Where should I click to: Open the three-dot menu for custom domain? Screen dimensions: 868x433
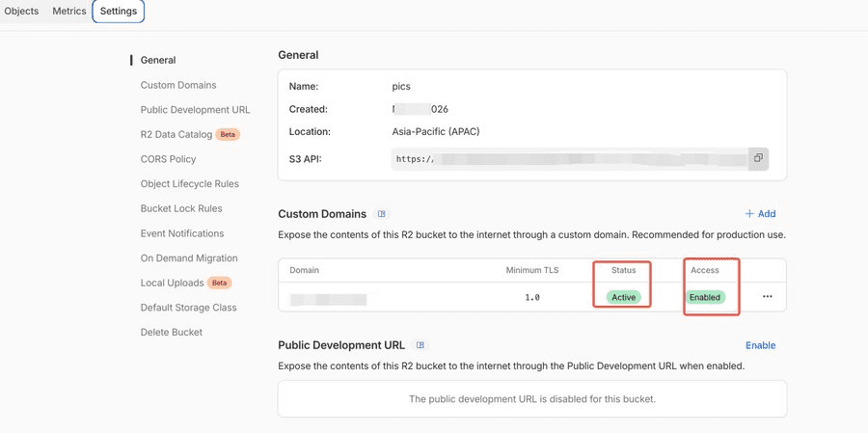coord(767,297)
